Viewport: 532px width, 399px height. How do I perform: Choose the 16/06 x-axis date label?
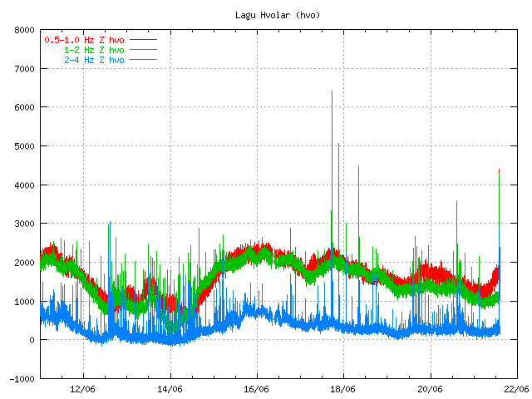click(257, 388)
